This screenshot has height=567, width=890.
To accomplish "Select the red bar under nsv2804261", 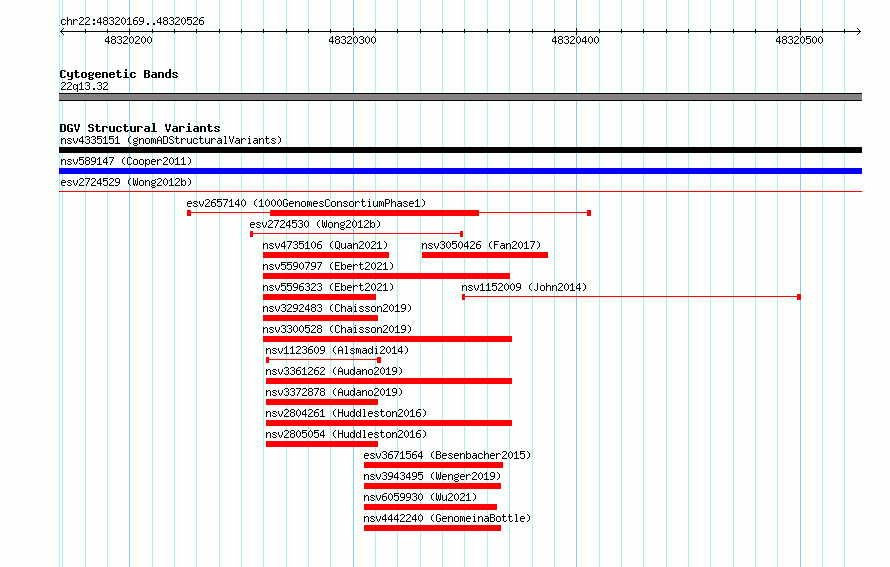I will click(389, 423).
